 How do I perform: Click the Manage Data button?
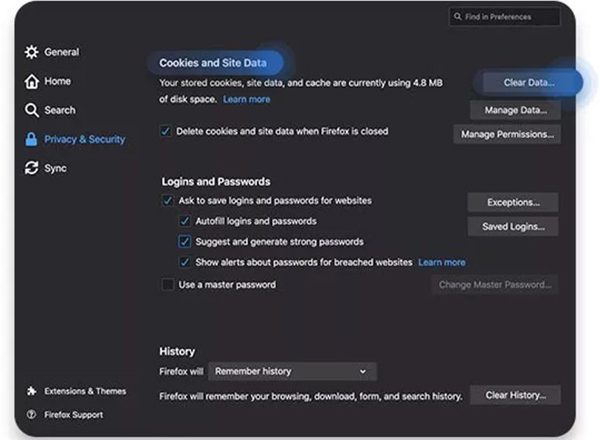tap(515, 110)
